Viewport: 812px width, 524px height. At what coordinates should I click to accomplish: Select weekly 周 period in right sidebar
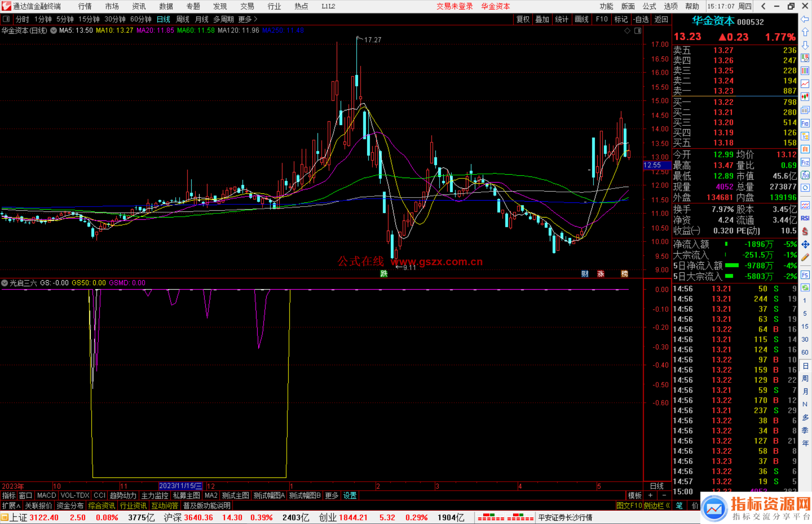tap(805, 379)
